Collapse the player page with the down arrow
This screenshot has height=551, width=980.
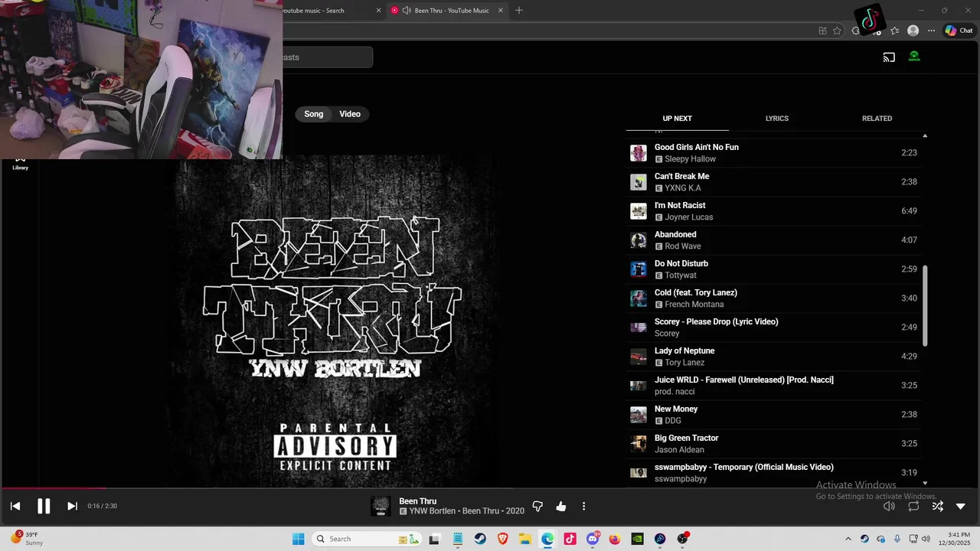(x=961, y=506)
